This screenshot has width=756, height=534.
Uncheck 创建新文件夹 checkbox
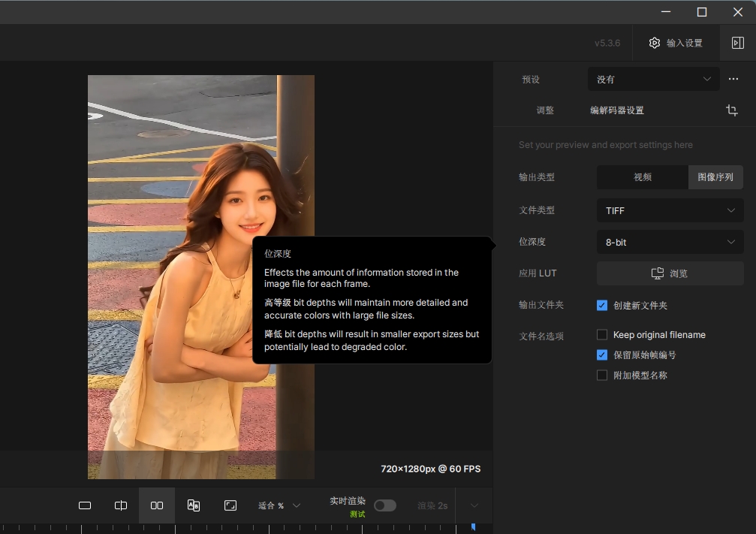[601, 306]
